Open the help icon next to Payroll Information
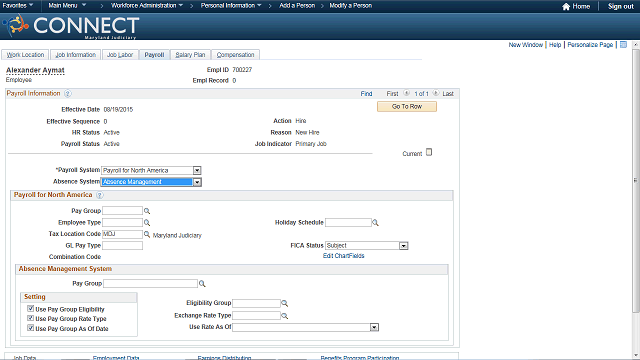640x360 pixels. coord(68,93)
